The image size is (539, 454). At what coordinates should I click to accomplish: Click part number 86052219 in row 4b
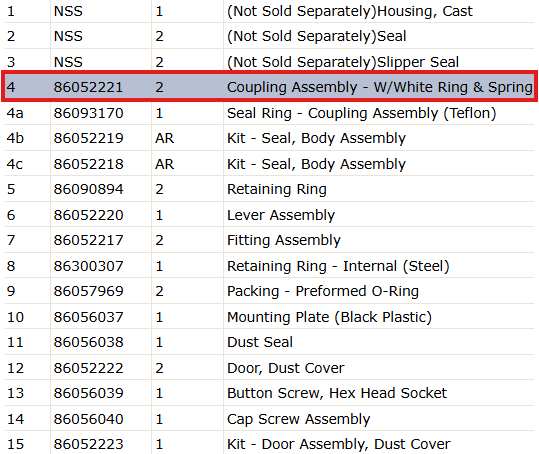tap(88, 138)
